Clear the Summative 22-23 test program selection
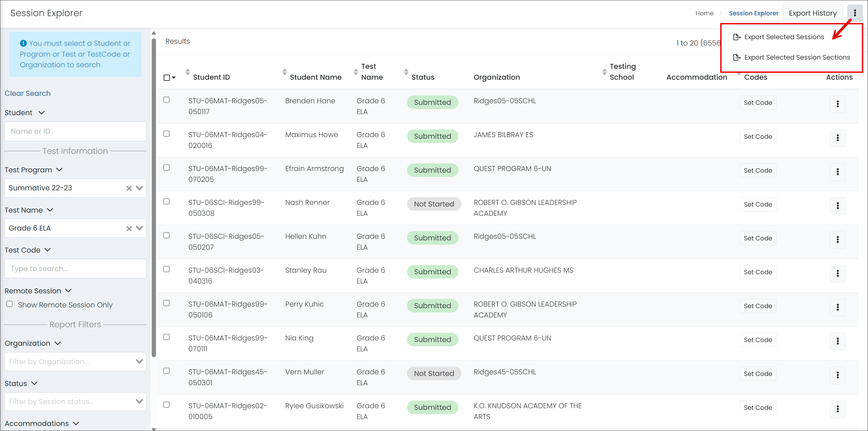Viewport: 868px width, 431px height. tap(129, 188)
